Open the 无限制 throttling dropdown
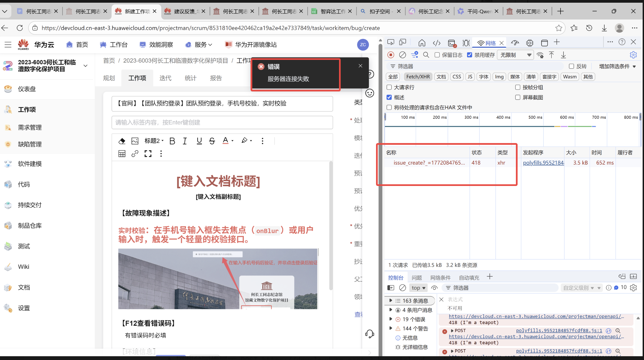This screenshot has width=644, height=360. pyautogui.click(x=515, y=55)
